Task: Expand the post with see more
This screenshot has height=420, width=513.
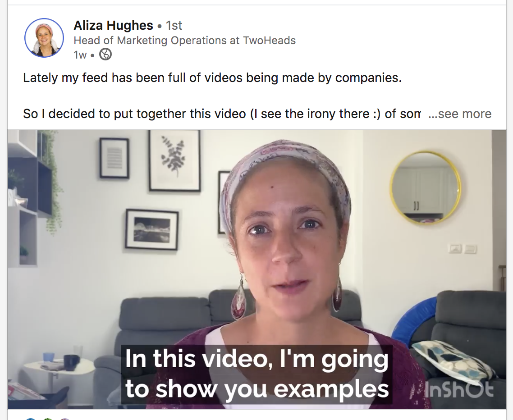Action: (460, 114)
